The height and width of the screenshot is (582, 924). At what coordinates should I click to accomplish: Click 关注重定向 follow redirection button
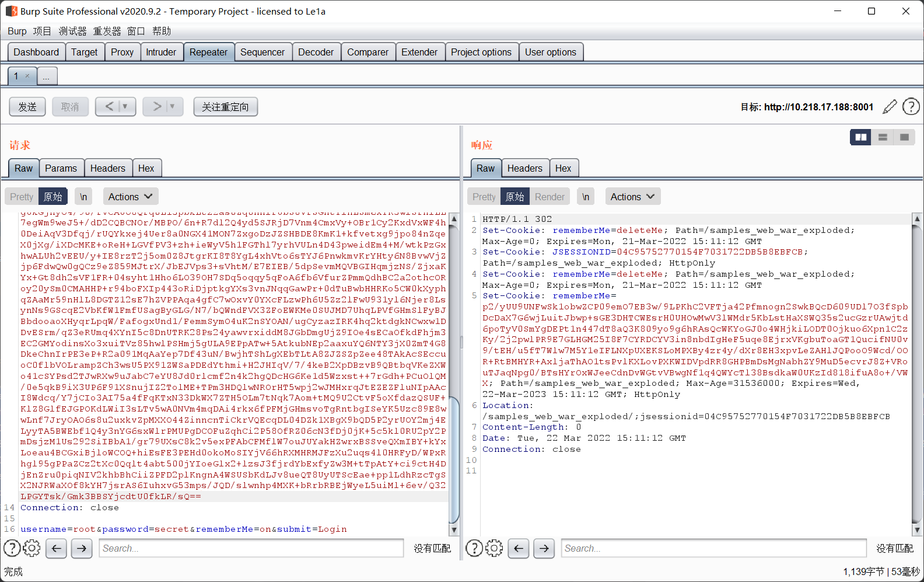click(x=226, y=107)
